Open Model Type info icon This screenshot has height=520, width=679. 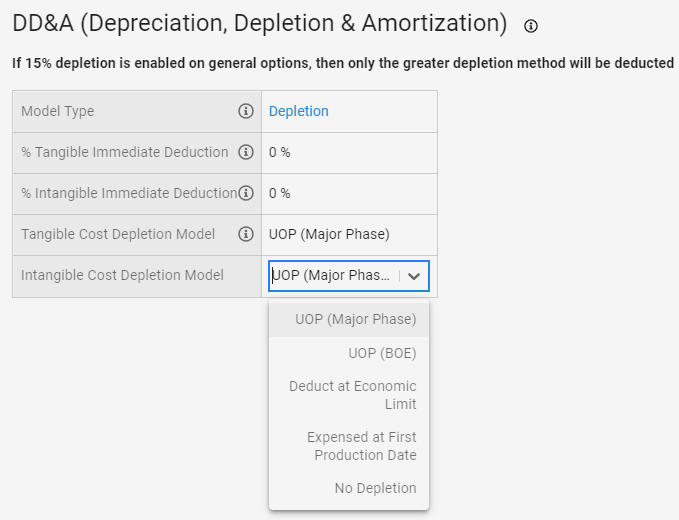tap(246, 111)
